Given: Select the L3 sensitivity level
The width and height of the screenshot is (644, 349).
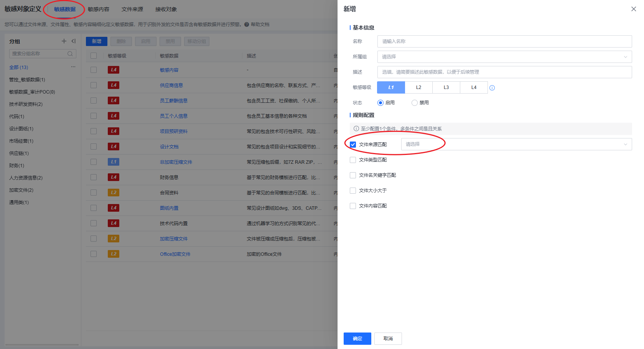Looking at the screenshot, I should (x=446, y=87).
